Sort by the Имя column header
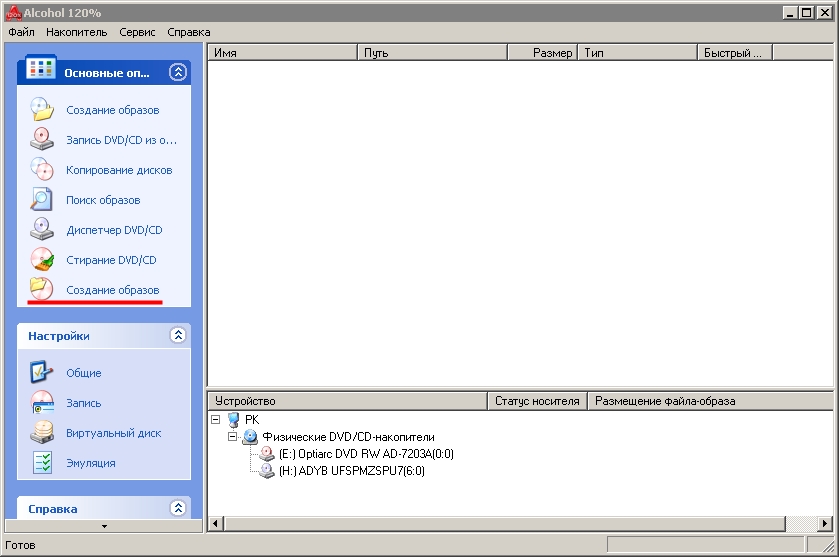This screenshot has height=557, width=839. tap(283, 52)
